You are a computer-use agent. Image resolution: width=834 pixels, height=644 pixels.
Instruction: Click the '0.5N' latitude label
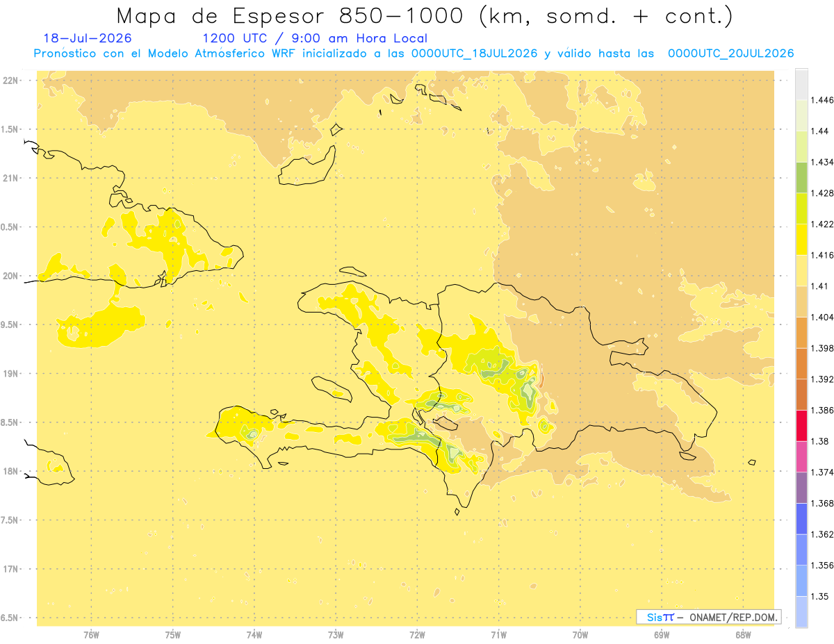pos(10,227)
